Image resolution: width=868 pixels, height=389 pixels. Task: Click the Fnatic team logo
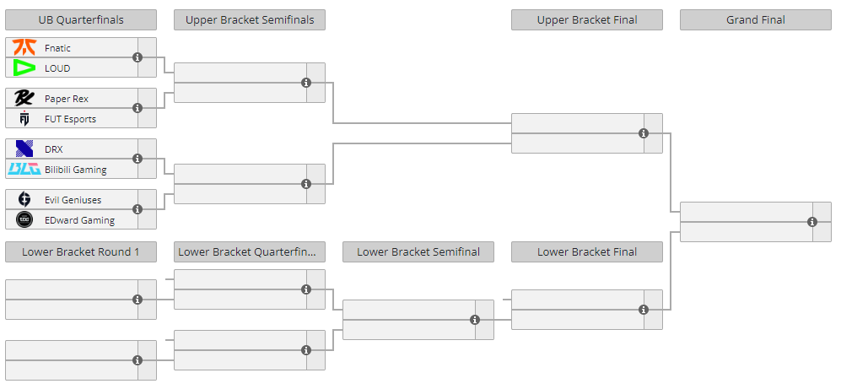24,47
